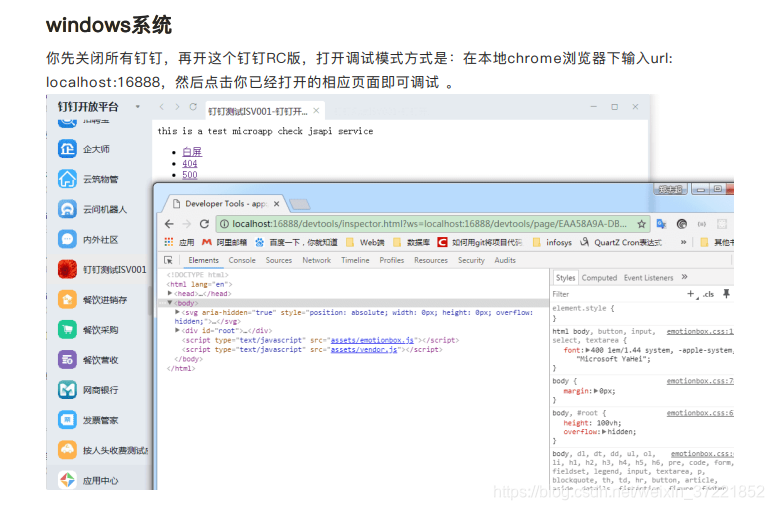Click the 404 link
Image resolution: width=774 pixels, height=510 pixels.
pyautogui.click(x=190, y=163)
